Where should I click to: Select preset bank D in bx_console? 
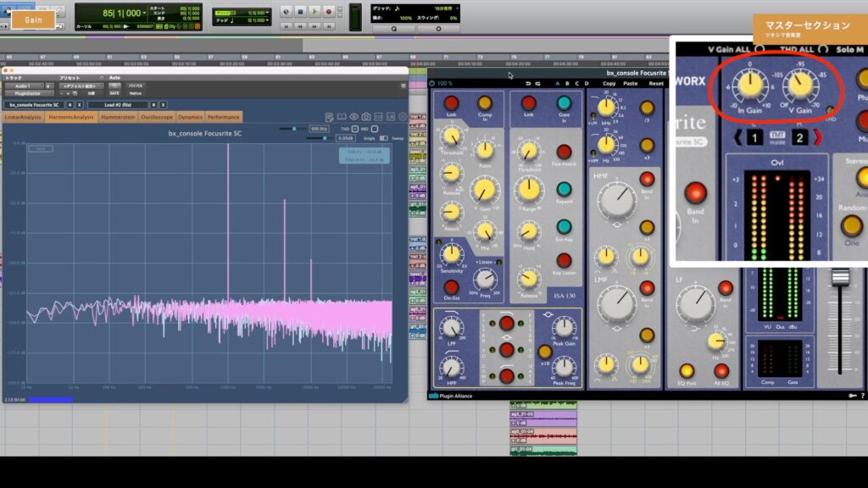[587, 84]
